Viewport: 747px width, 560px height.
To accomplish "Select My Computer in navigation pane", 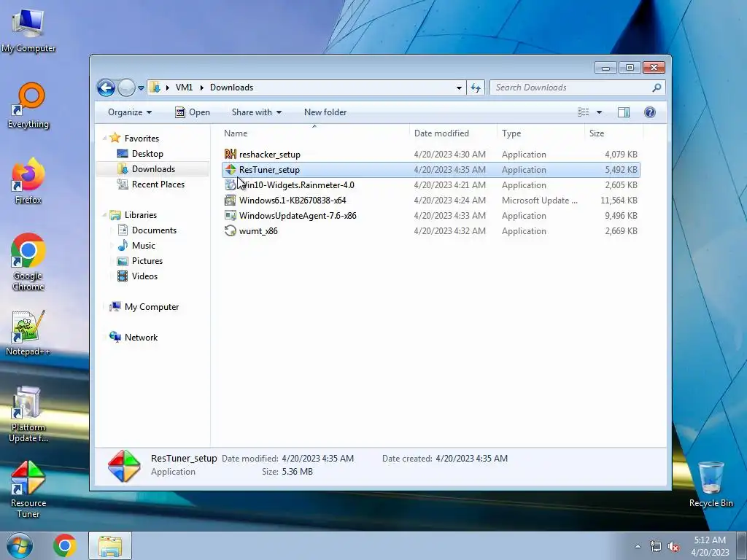I will click(x=151, y=307).
